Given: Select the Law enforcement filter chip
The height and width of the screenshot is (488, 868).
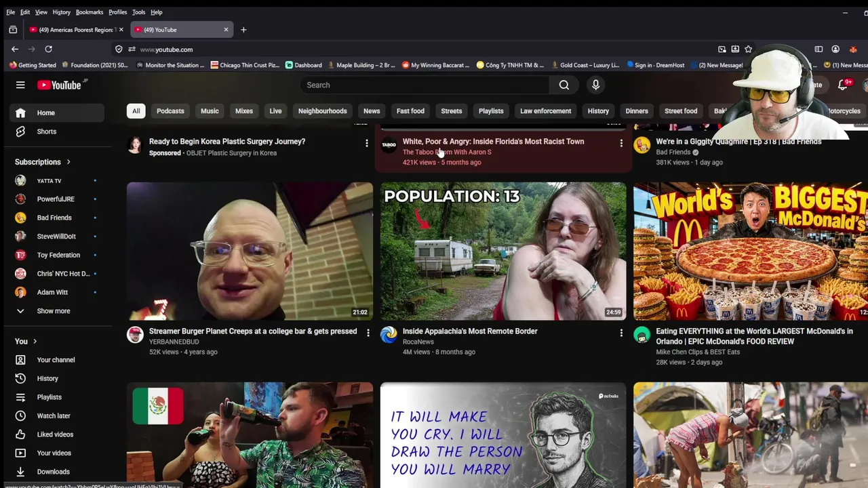Looking at the screenshot, I should pyautogui.click(x=546, y=111).
